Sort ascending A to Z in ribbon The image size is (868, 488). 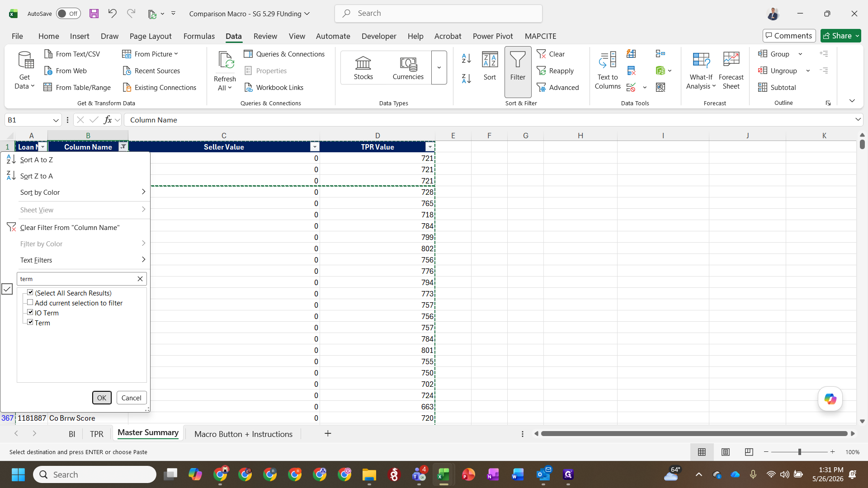(x=467, y=58)
